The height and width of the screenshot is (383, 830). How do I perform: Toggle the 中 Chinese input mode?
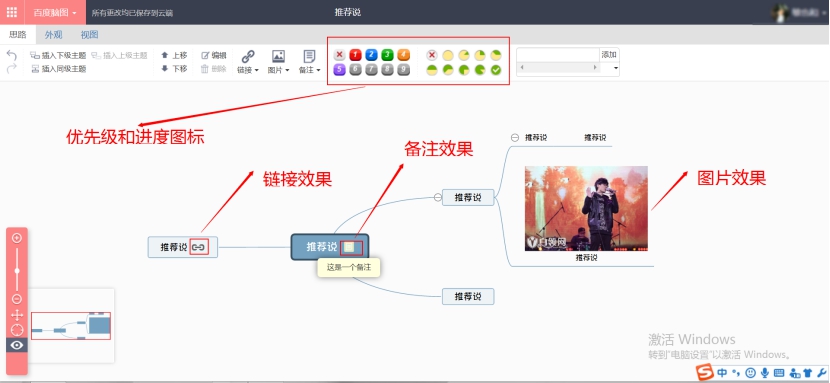point(723,372)
